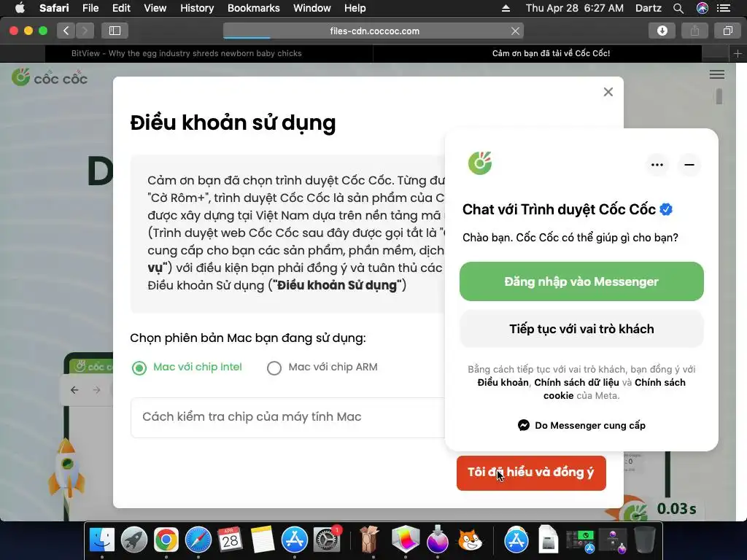Screen dimensions: 747x560
Task: Click the Cốc Cốc chat widget logo
Action: click(x=480, y=163)
